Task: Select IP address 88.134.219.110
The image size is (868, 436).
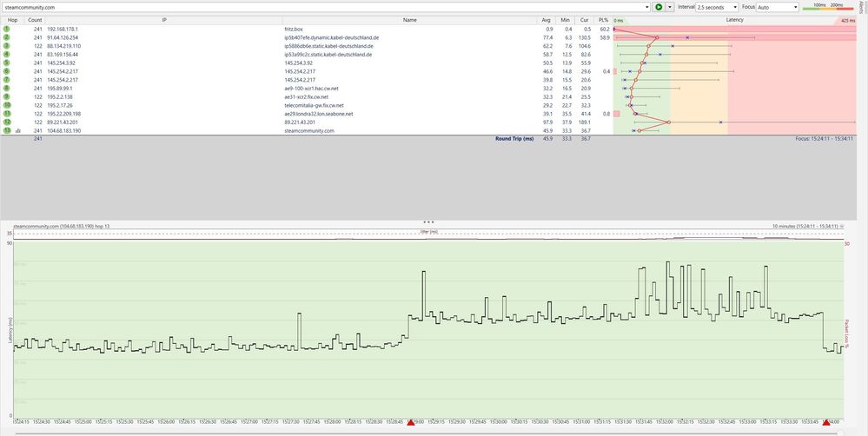Action: (x=63, y=46)
